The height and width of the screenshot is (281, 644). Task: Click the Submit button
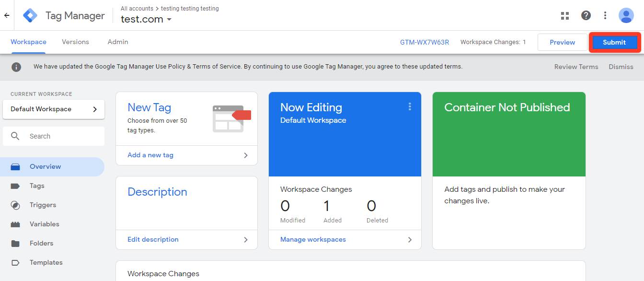(614, 42)
